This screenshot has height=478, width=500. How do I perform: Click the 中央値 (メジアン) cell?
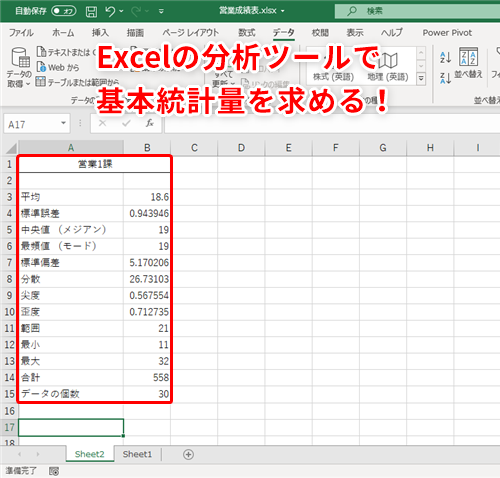(71, 230)
